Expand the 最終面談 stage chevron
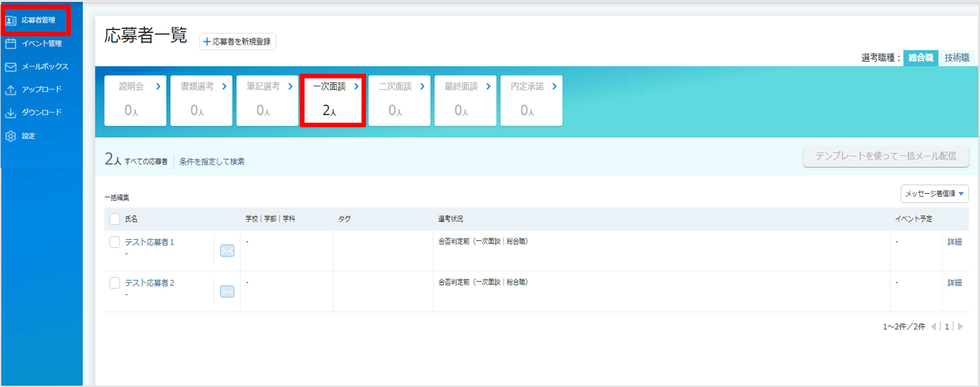 coord(488,87)
